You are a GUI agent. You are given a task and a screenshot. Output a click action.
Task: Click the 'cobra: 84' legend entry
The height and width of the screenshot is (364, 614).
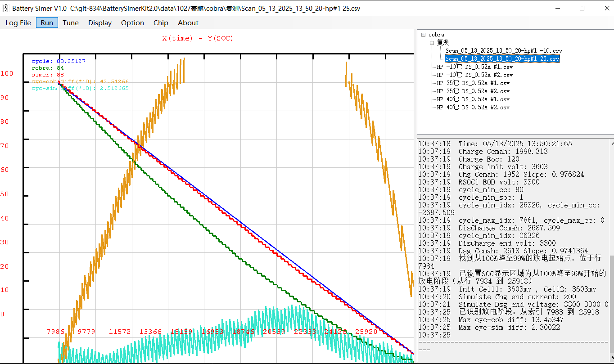pyautogui.click(x=48, y=68)
